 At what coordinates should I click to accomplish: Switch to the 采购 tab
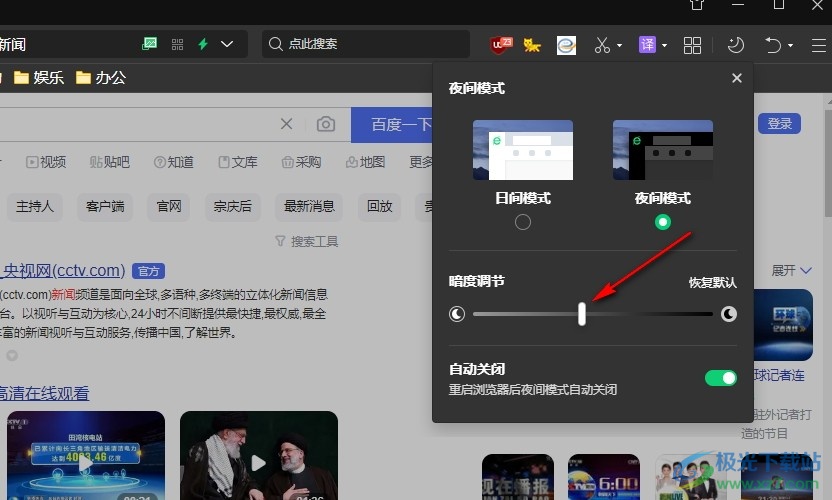coord(301,162)
